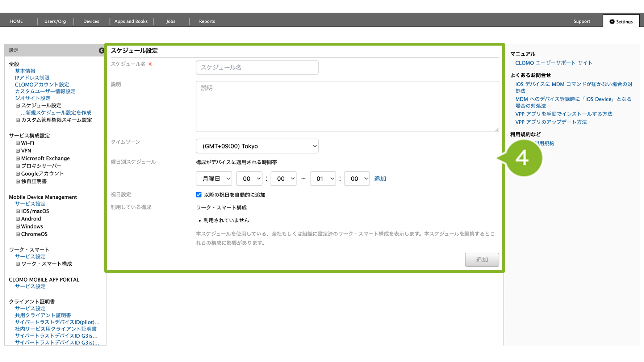Screen dimensions: 644x362
Task: Open Settings tab with gear icon
Action: 621,22
